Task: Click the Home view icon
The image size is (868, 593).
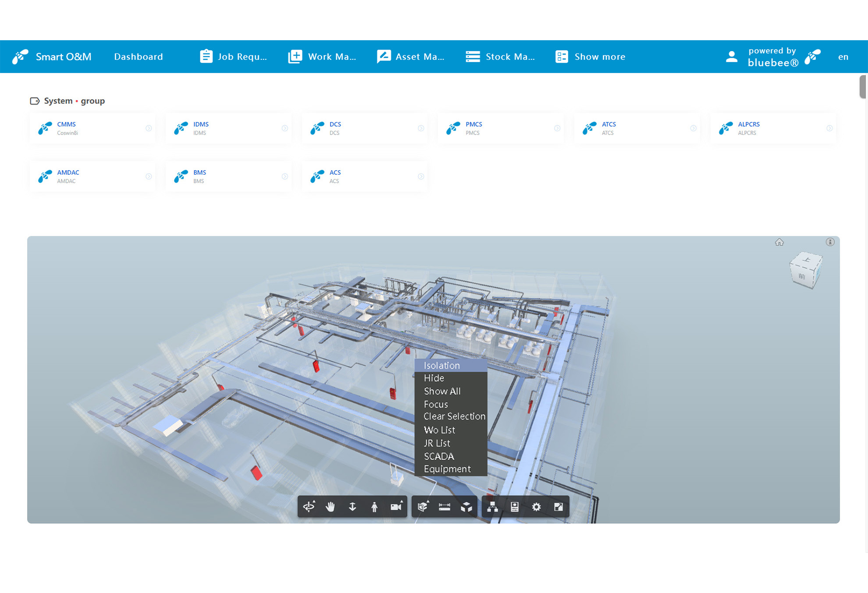Action: tap(779, 242)
